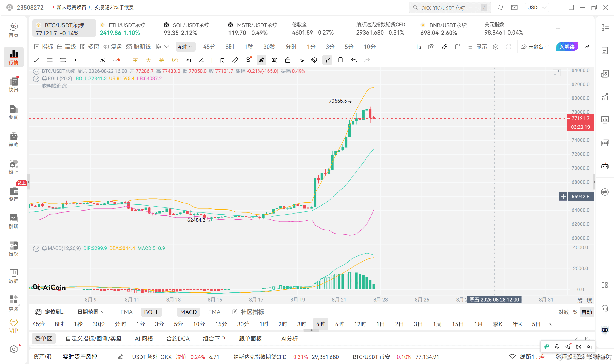This screenshot has width=614, height=364.
Task: Click the trash delete drawings icon
Action: click(340, 60)
